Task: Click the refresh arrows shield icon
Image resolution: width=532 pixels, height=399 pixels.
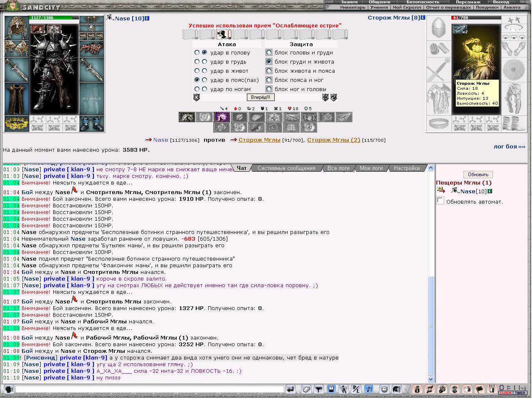Action: click(333, 97)
